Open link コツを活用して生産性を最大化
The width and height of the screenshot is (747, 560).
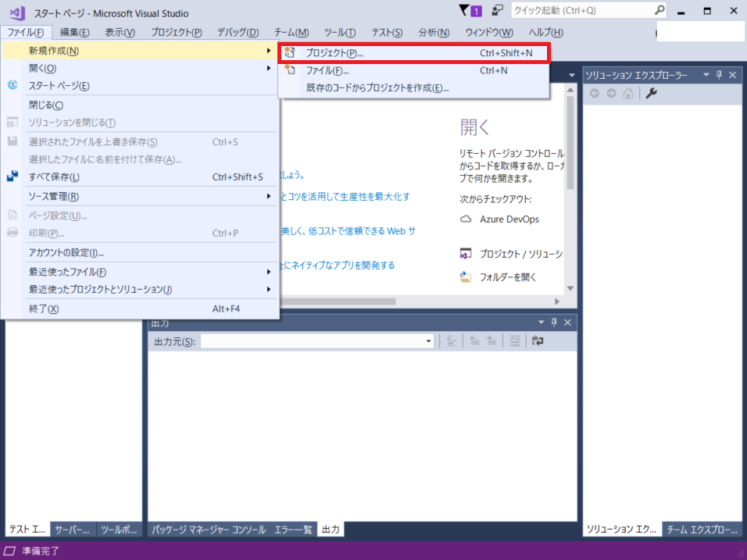tap(345, 197)
